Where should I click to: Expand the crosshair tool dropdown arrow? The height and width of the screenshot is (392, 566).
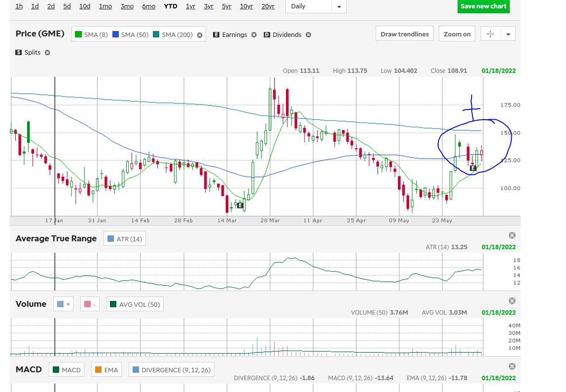[x=508, y=34]
